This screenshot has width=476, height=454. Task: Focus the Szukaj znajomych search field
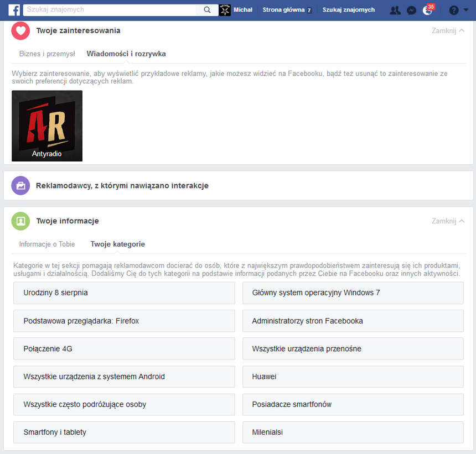(x=110, y=10)
